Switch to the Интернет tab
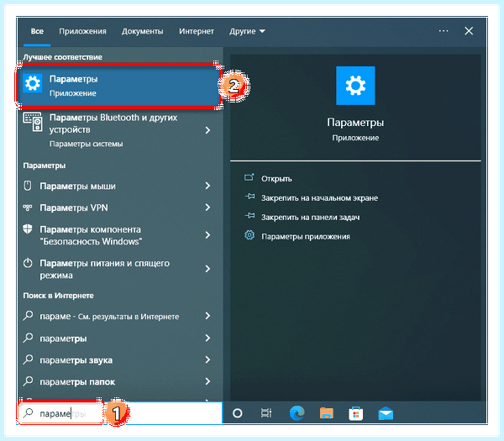Image resolution: width=504 pixels, height=441 pixels. point(197,31)
